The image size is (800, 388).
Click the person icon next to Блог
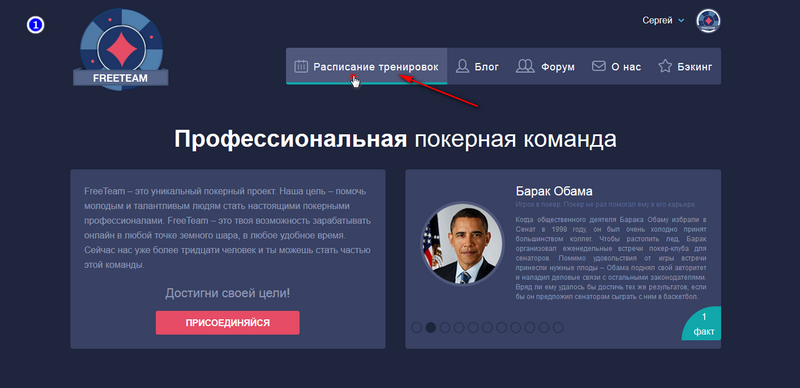[x=462, y=66]
